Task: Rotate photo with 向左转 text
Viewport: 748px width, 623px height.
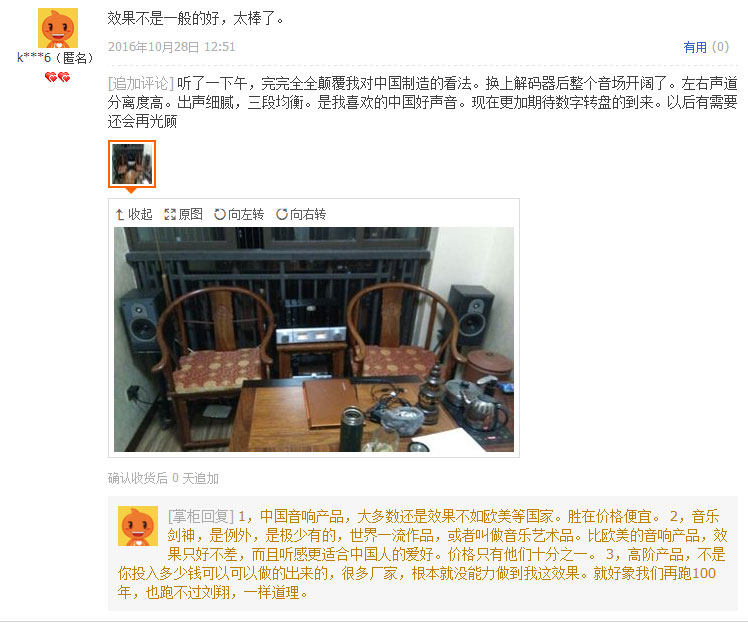Action: point(246,215)
